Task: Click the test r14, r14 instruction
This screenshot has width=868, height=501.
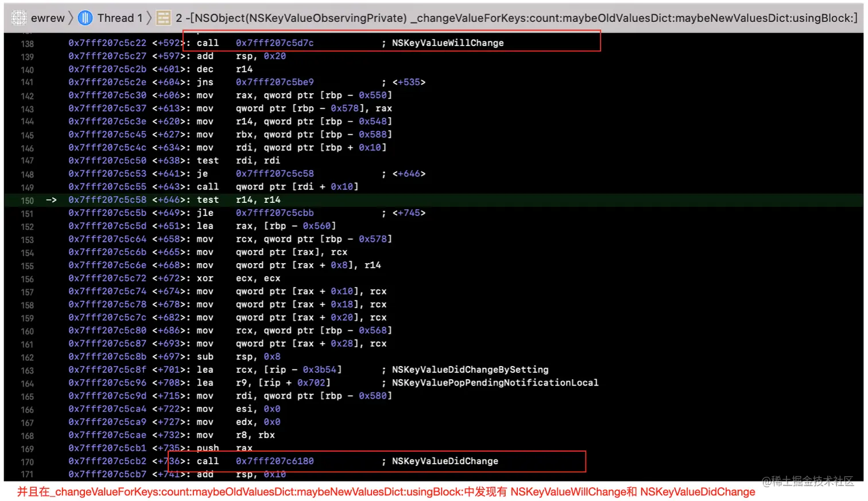Action: tap(239, 200)
